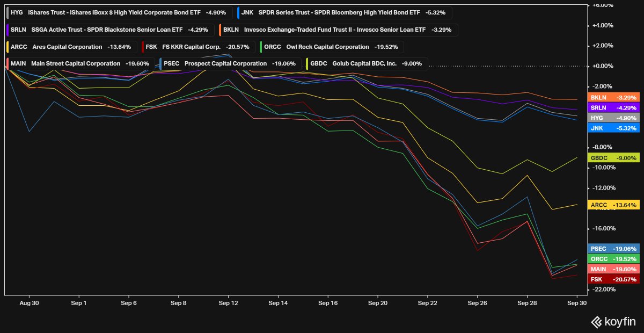This screenshot has width=644, height=333.
Task: Click the Sep 8 date axis label
Action: [178, 303]
